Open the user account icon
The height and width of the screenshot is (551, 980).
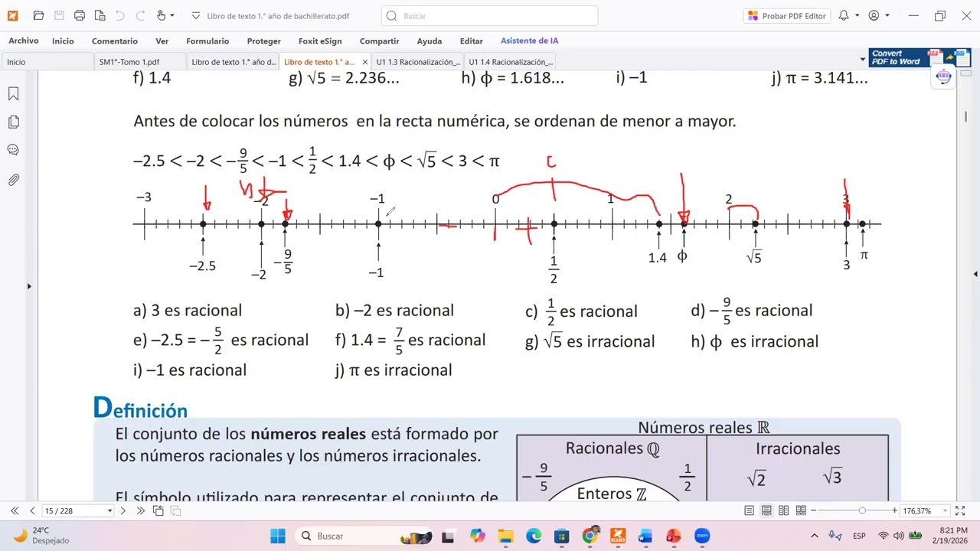874,15
